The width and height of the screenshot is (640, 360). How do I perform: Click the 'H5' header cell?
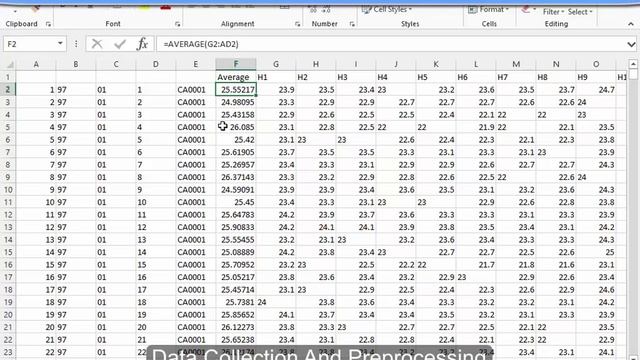436,77
